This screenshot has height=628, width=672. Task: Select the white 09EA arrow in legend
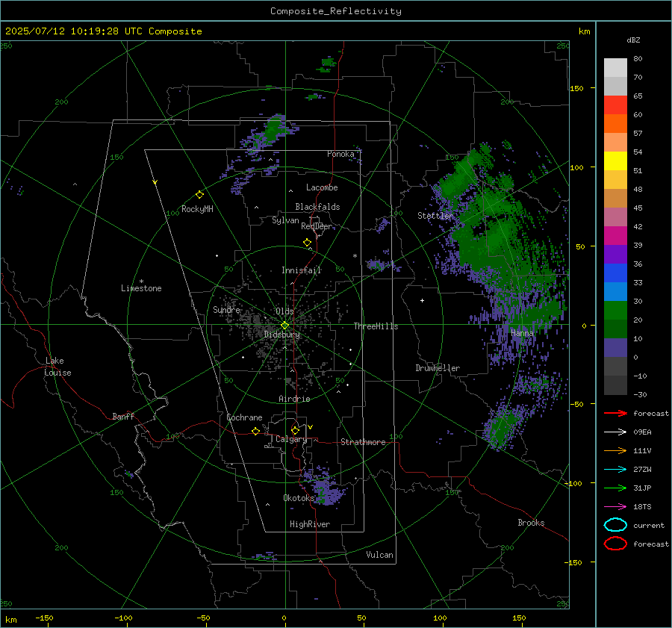point(615,432)
